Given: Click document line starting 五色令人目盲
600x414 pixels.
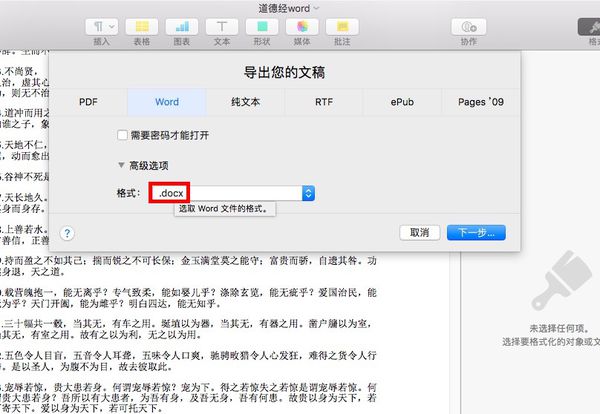Looking at the screenshot, I should tap(188, 355).
